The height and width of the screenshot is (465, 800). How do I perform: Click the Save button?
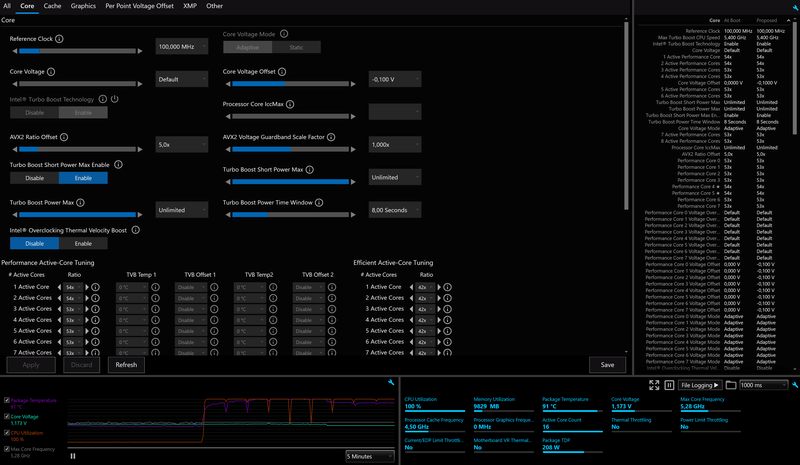click(x=607, y=365)
